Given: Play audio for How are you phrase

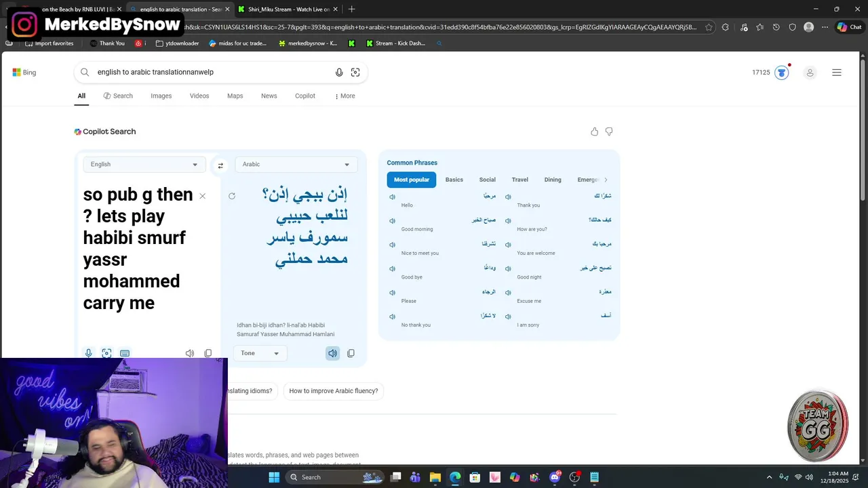Looking at the screenshot, I should coord(509,221).
